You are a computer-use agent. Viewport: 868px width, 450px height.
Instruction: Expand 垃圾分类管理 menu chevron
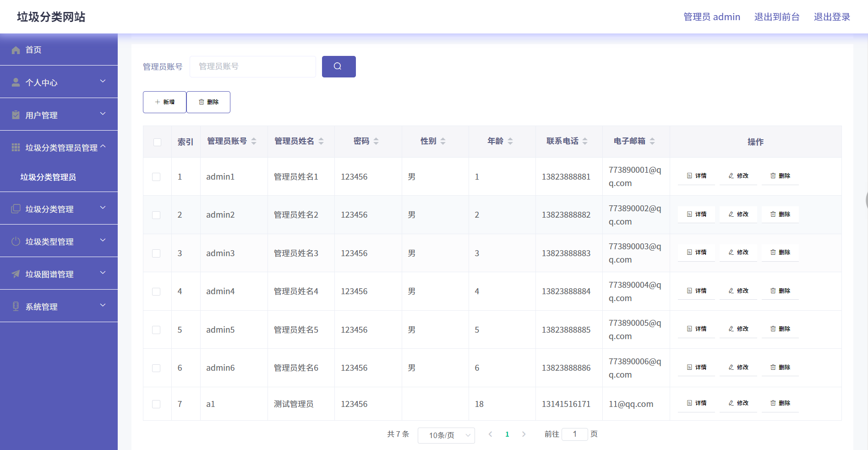pos(103,208)
